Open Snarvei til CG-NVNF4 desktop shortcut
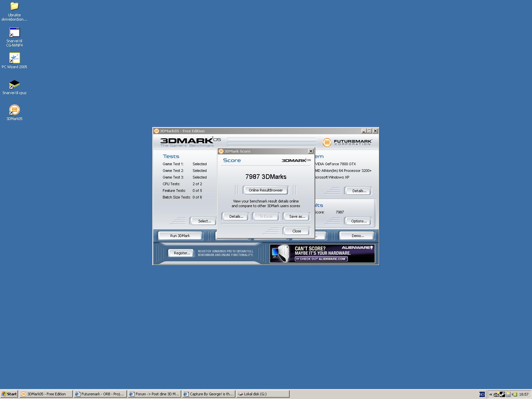 (14, 37)
